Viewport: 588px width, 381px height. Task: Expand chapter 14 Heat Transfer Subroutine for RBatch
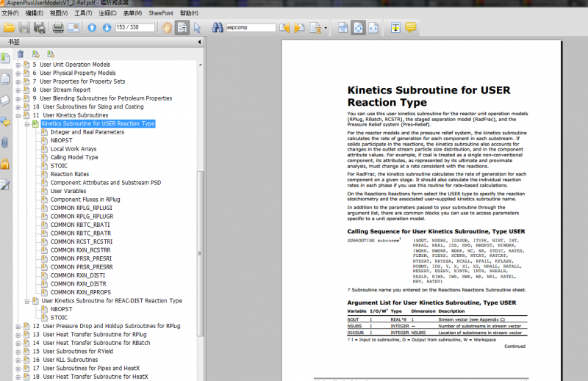pyautogui.click(x=18, y=343)
